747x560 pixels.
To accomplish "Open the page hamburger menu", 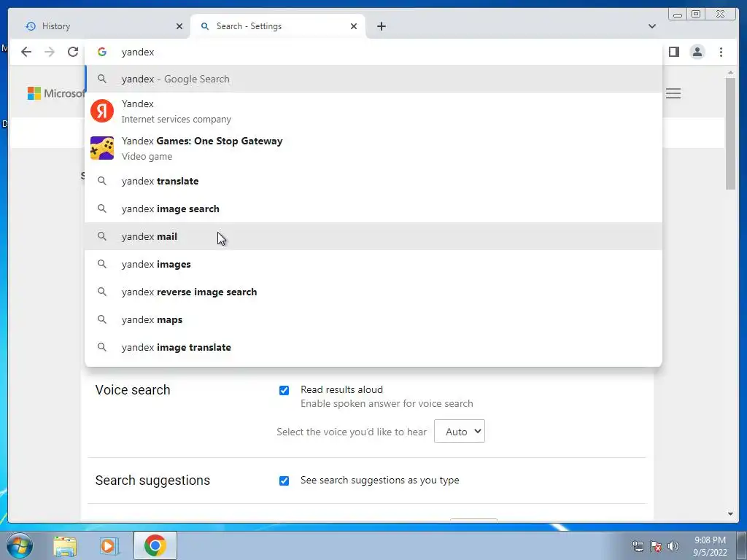I will click(673, 93).
